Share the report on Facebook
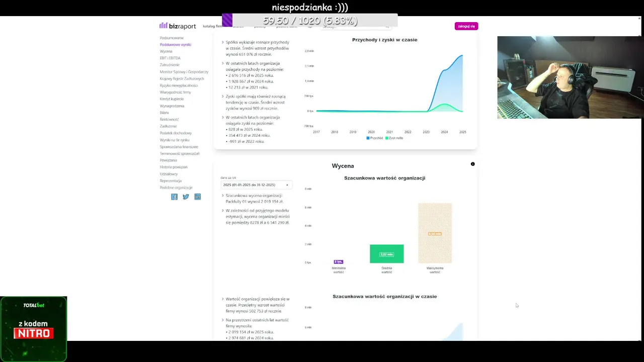 tap(174, 197)
